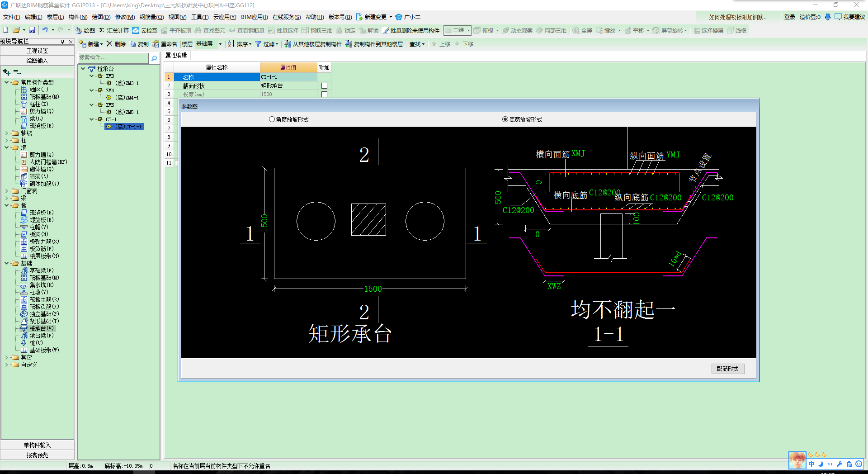Image resolution: width=868 pixels, height=474 pixels.
Task: Click 登录 login link
Action: pyautogui.click(x=789, y=17)
